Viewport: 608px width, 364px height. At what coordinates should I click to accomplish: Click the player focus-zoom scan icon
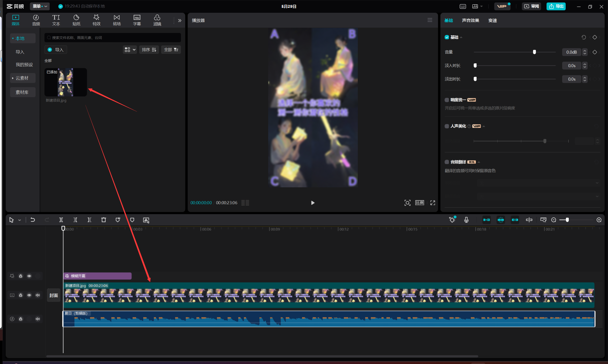407,203
